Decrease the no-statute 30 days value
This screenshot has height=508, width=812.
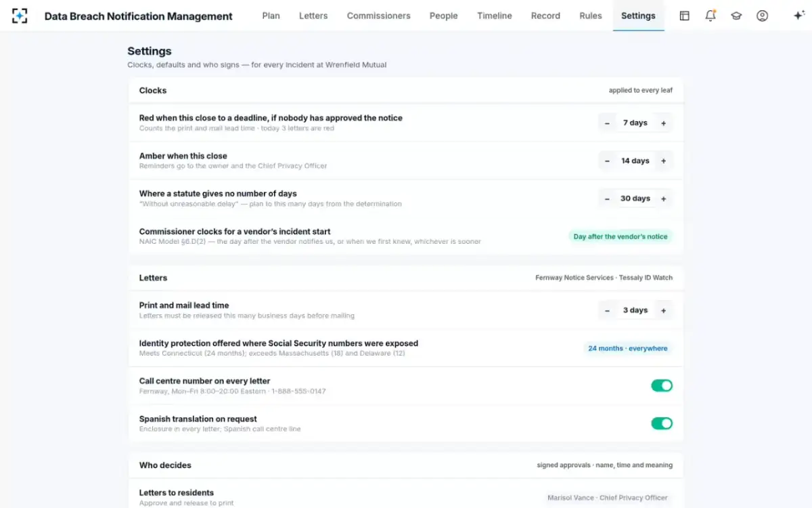tap(607, 199)
